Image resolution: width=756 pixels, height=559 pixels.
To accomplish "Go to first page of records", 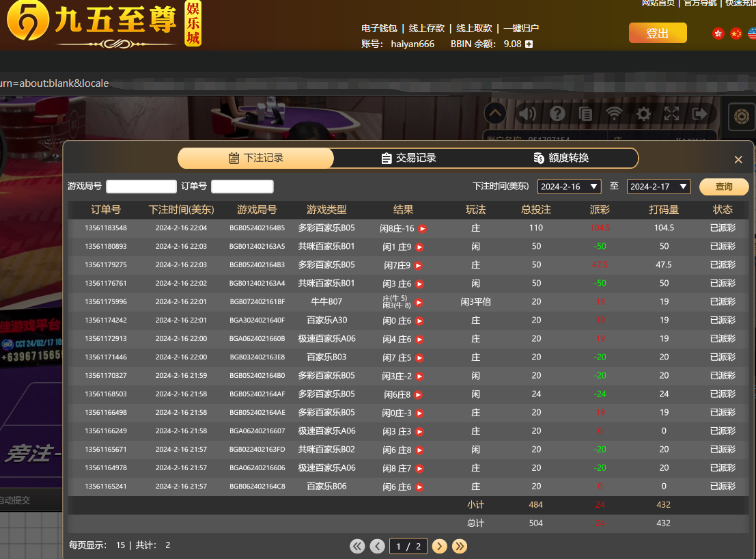I will point(357,546).
